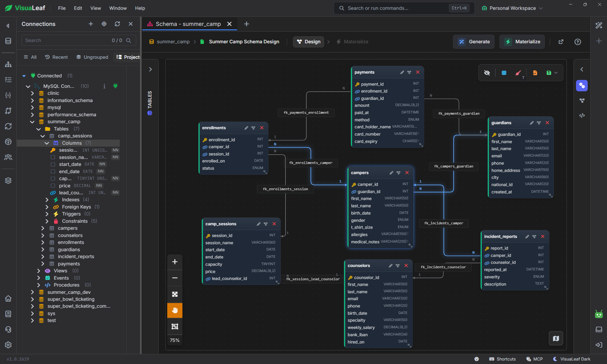Viewport: 607px width, 364px height.
Task: Edit the campers table with pencil
Action: pyautogui.click(x=391, y=173)
